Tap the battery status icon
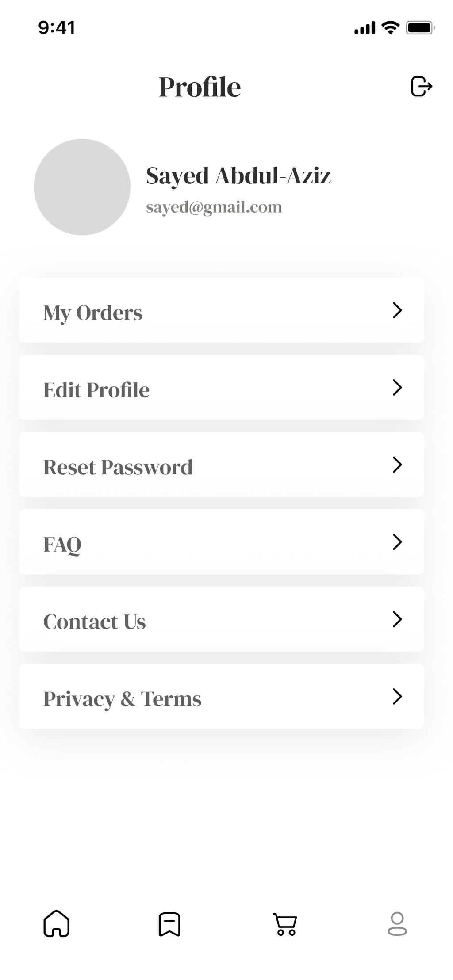This screenshot has width=453, height=980. click(x=420, y=28)
